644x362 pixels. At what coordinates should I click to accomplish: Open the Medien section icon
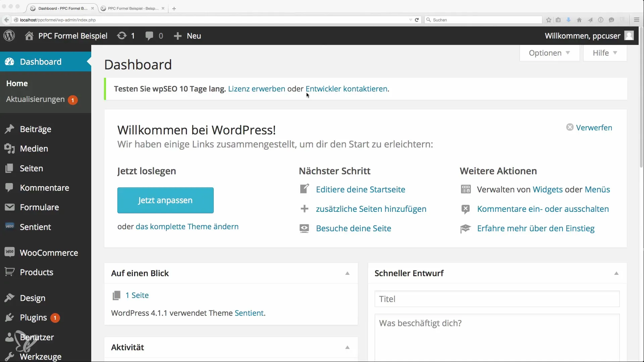(x=9, y=148)
